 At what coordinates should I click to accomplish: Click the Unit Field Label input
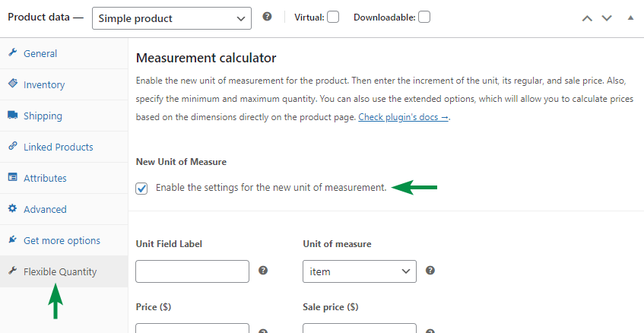point(192,271)
